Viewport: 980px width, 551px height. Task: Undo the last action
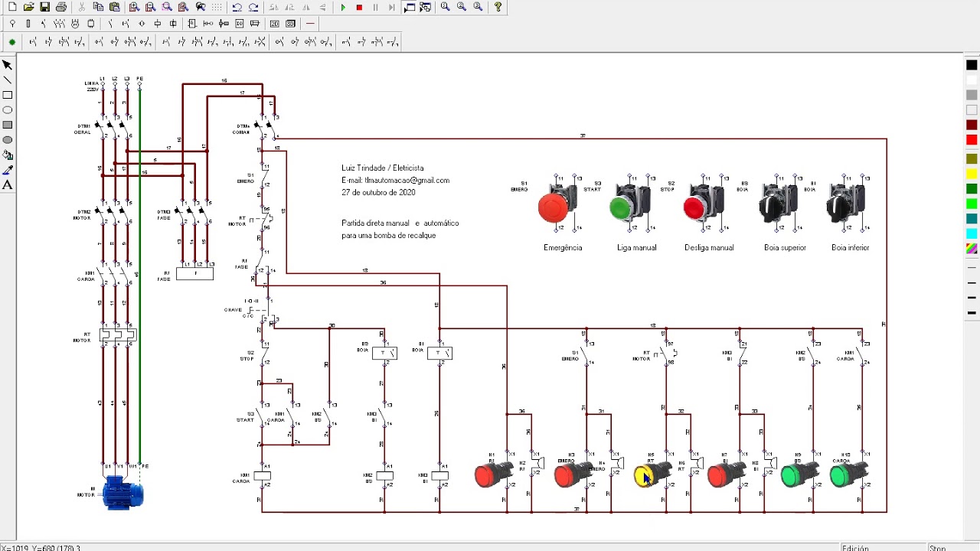click(x=237, y=7)
